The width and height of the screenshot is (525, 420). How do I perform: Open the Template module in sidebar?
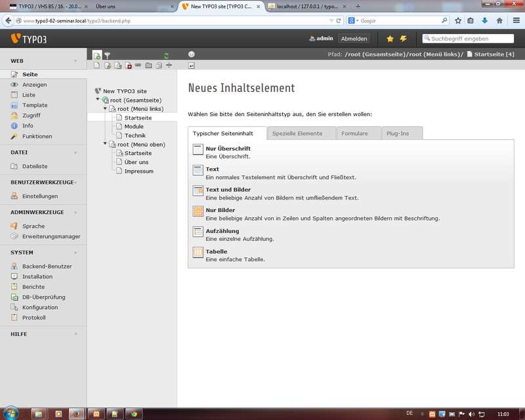[34, 105]
